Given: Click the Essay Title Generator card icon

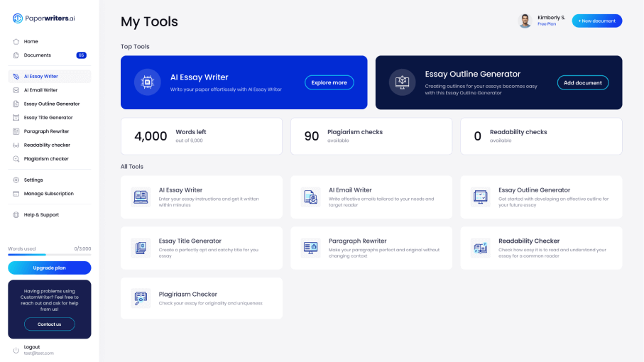Looking at the screenshot, I should (x=141, y=248).
